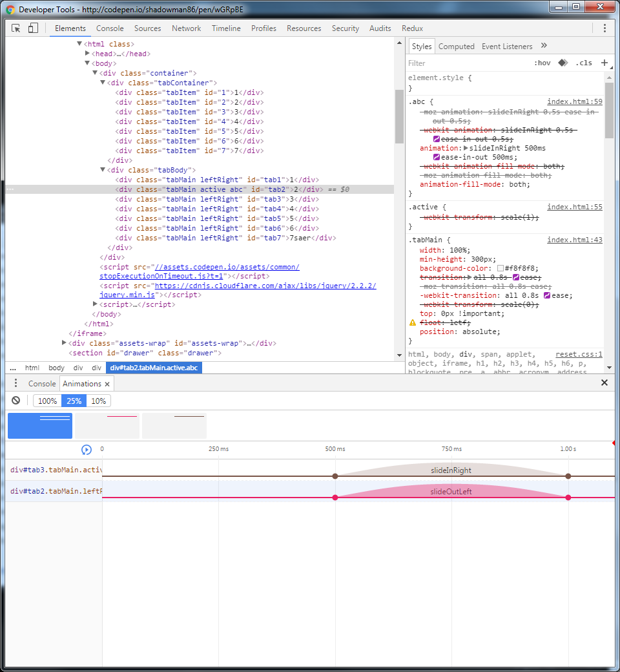Collapse the html class node

coord(79,44)
